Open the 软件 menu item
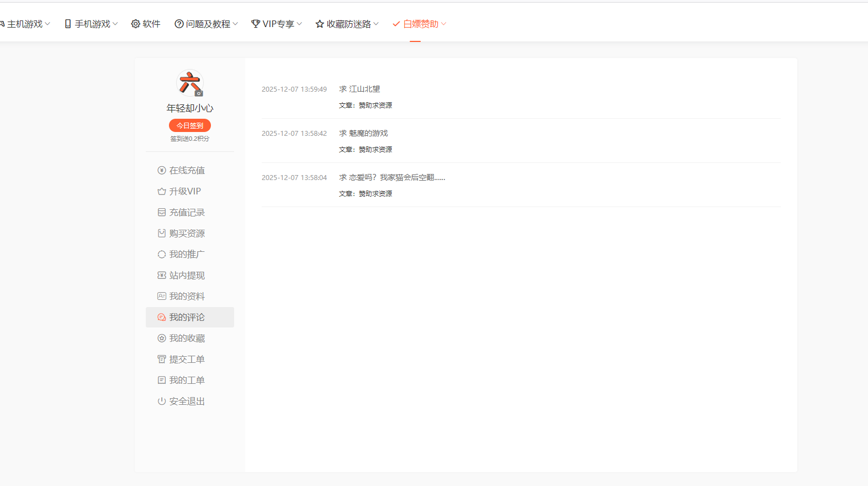 (x=146, y=24)
